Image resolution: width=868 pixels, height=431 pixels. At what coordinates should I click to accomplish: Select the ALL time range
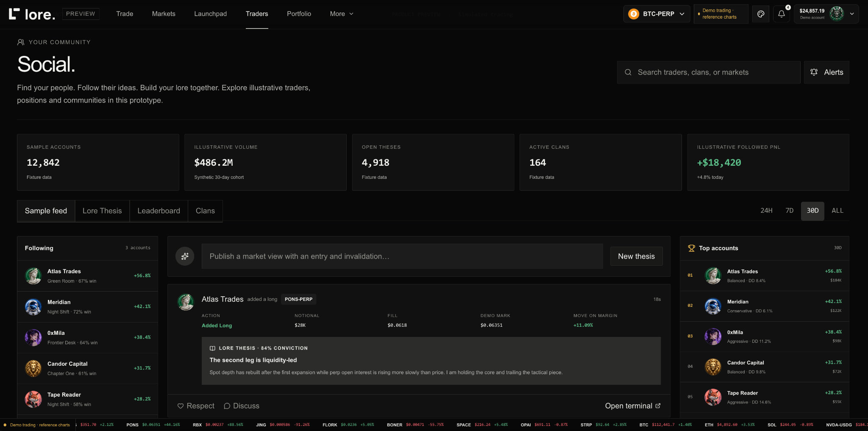(837, 211)
